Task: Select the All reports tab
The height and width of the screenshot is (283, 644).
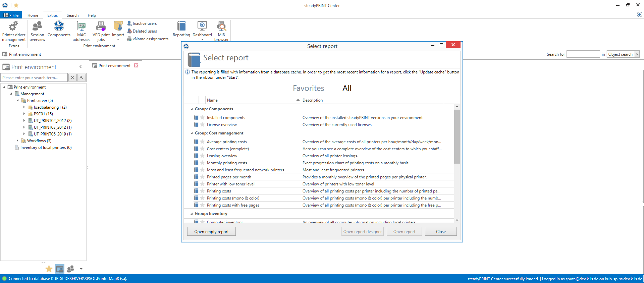Action: (347, 88)
